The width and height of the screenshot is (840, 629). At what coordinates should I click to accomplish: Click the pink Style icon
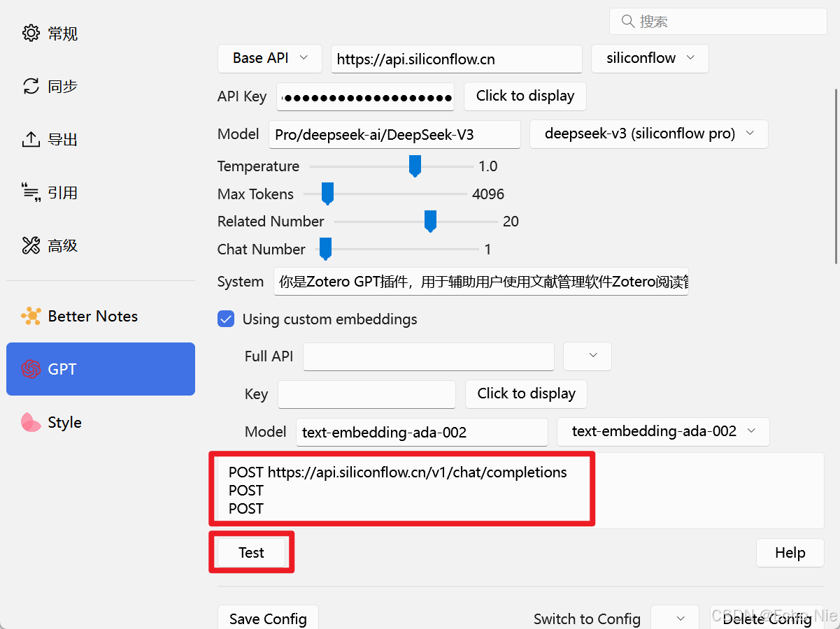tap(31, 422)
